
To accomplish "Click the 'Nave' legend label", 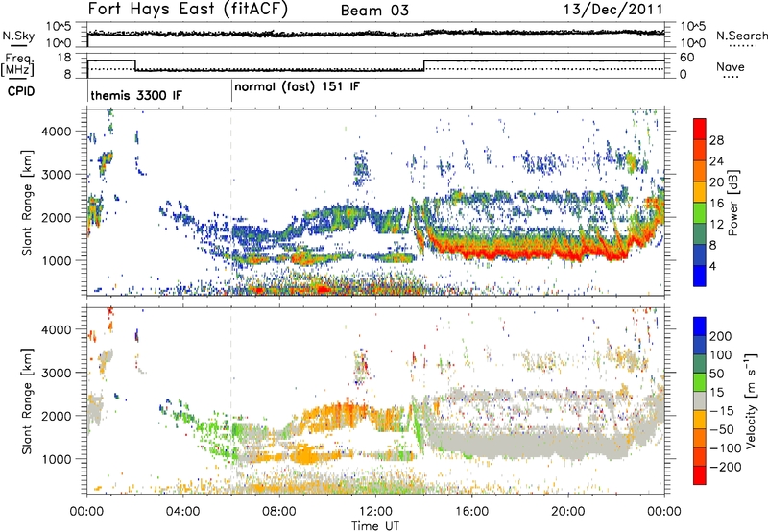I will pyautogui.click(x=731, y=66).
